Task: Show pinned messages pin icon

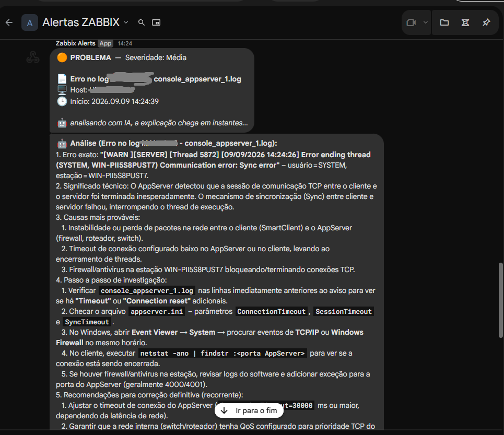Action: click(486, 22)
